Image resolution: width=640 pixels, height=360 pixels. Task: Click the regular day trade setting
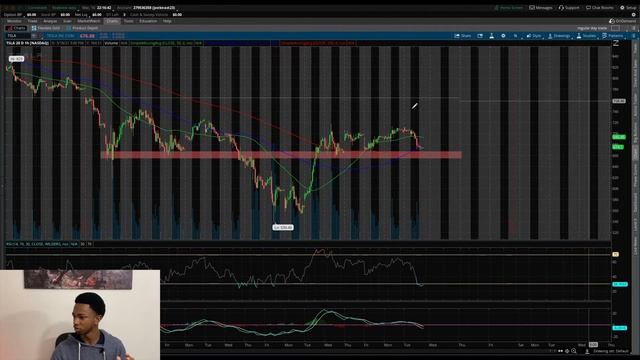(x=592, y=28)
